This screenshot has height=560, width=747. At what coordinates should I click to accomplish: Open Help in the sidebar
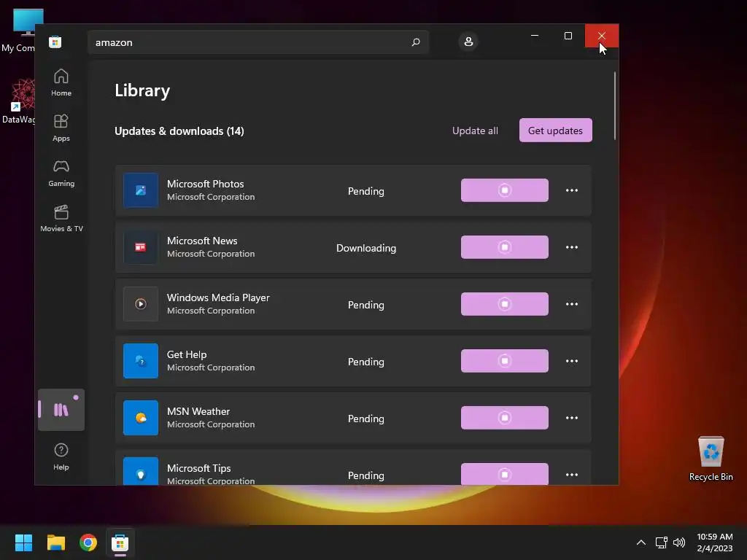point(61,456)
